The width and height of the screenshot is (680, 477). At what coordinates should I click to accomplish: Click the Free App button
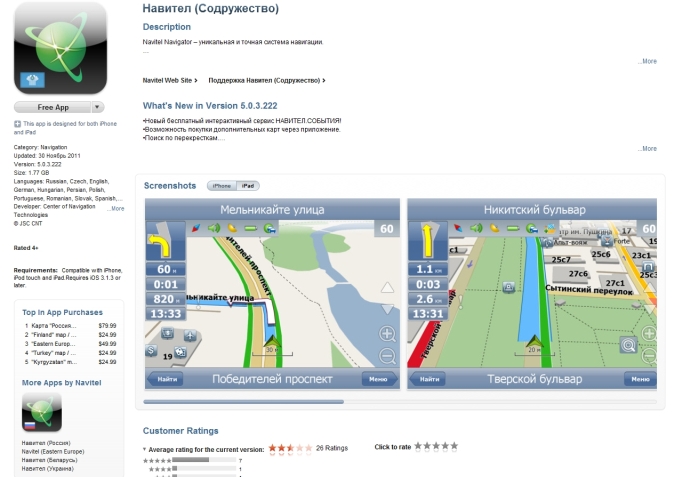pos(52,107)
